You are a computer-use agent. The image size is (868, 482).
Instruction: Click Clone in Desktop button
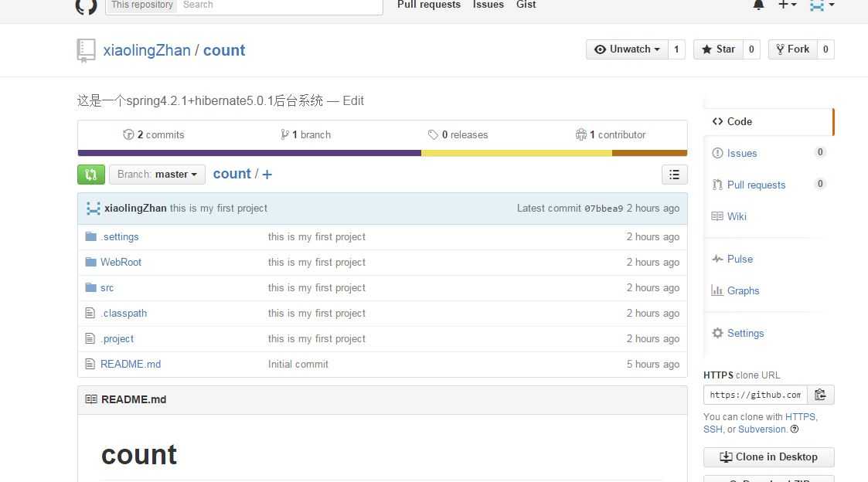(x=769, y=457)
